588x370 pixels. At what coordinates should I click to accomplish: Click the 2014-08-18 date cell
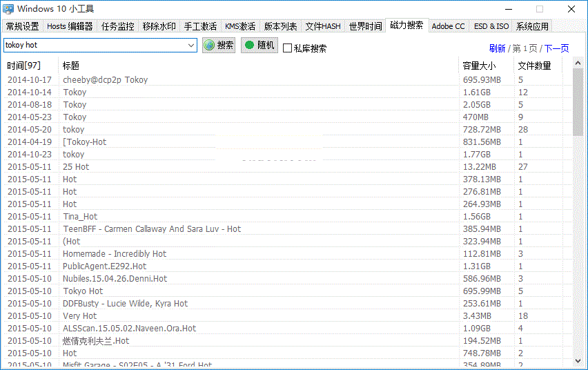point(29,104)
